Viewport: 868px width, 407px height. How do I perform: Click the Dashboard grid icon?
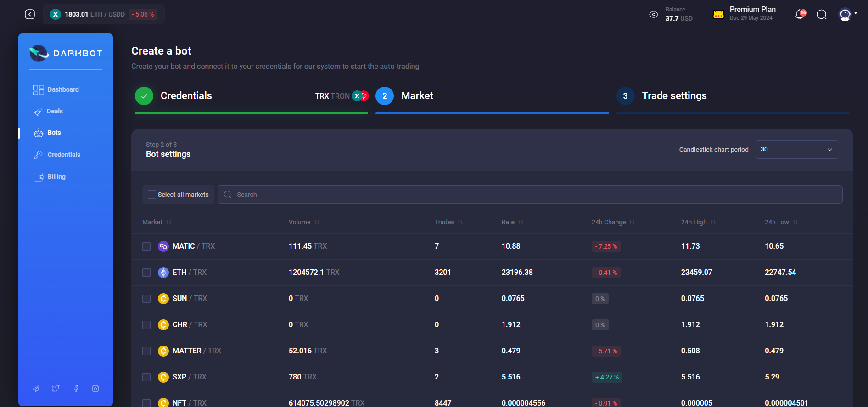tap(39, 89)
